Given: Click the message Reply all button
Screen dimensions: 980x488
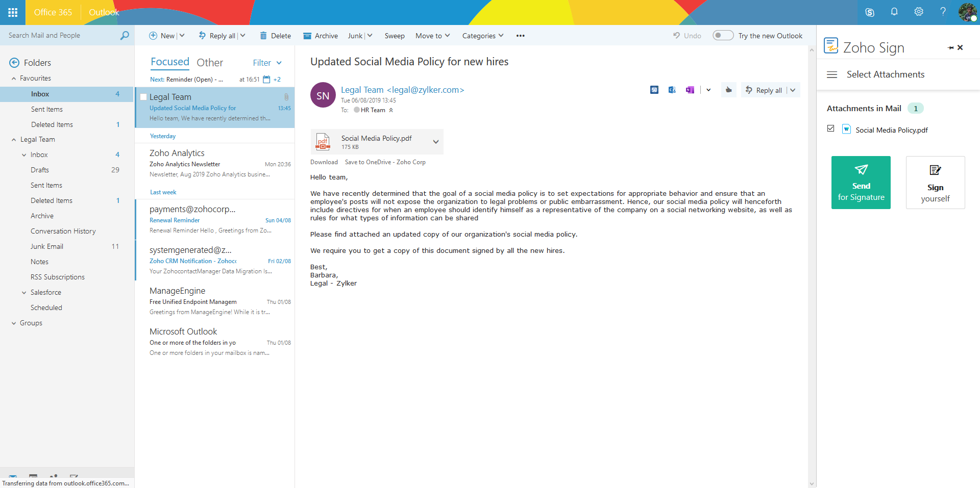Looking at the screenshot, I should click(x=764, y=90).
